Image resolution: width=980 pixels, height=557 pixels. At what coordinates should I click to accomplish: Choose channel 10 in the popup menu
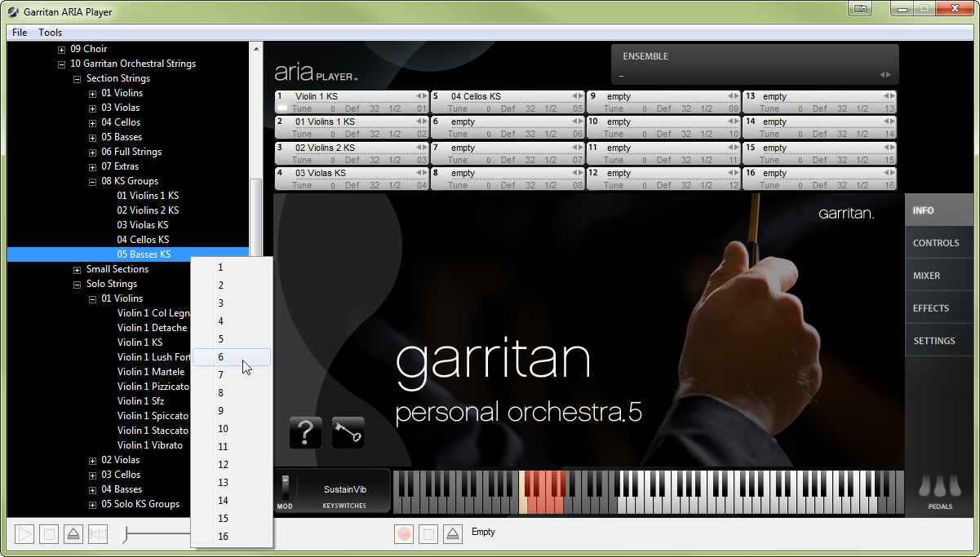pos(232,429)
